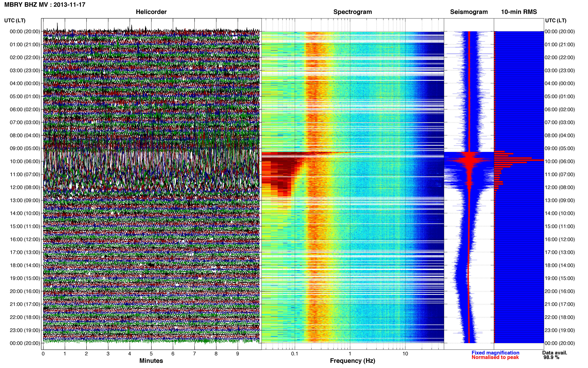
Task: Click "23:00 (19:00)" beside the RMS panel
Action: (x=560, y=330)
